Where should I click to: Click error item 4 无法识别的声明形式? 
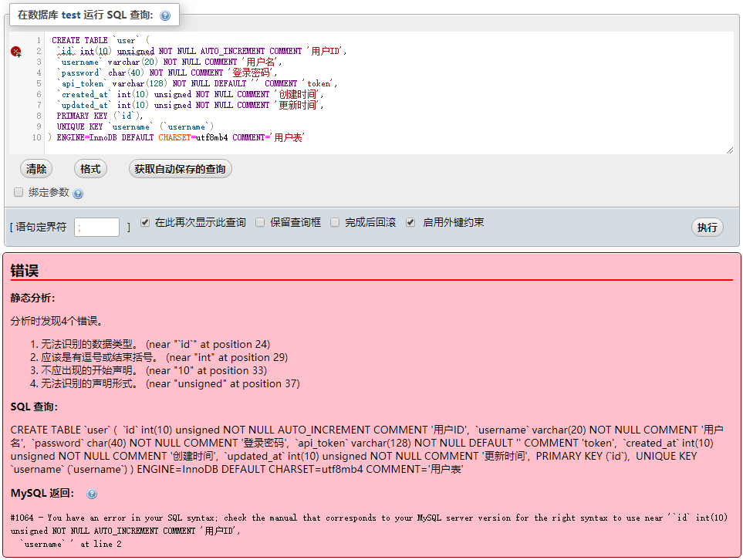171,384
